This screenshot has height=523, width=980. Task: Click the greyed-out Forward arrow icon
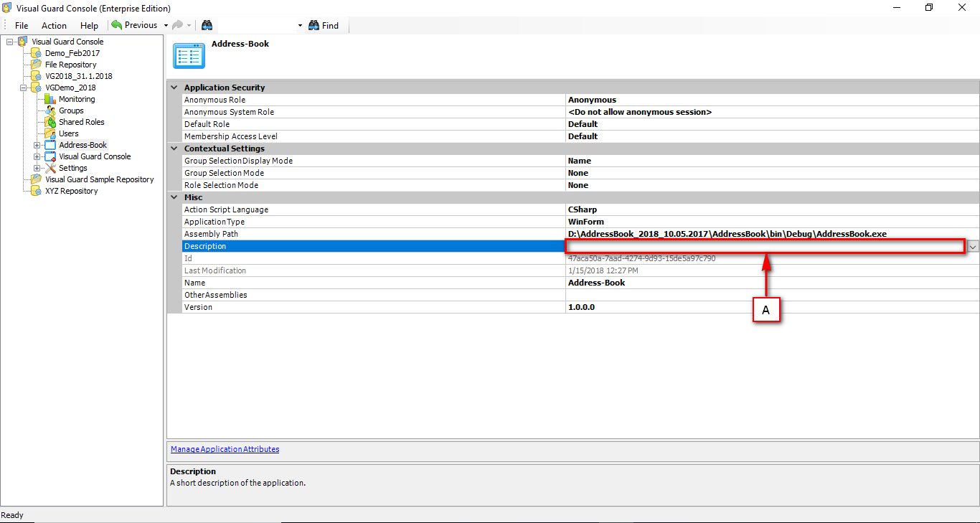coord(177,25)
